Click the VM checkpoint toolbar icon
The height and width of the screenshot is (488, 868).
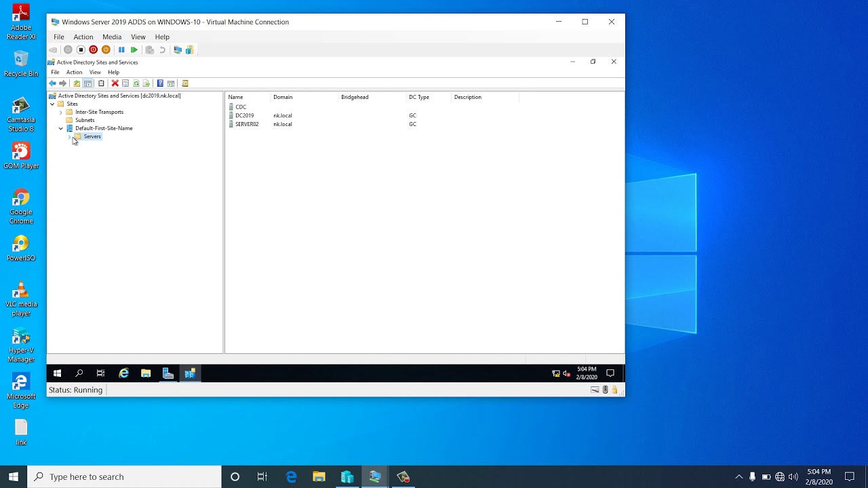click(x=150, y=49)
